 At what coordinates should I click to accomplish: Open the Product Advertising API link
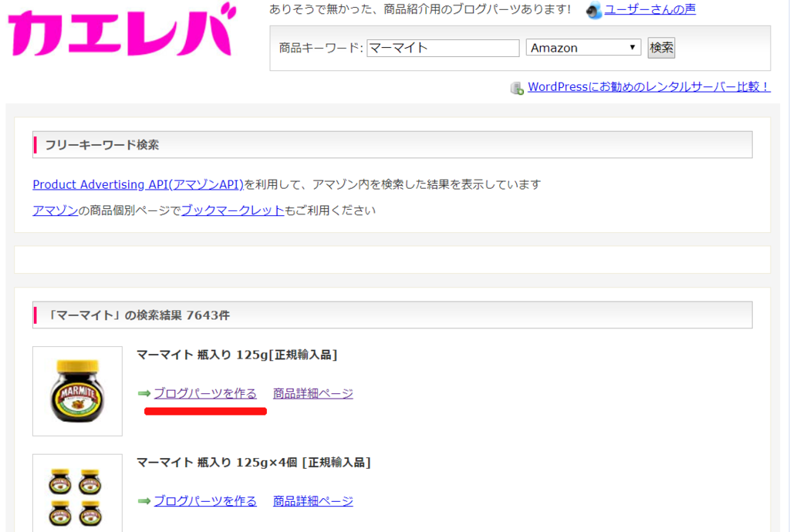[x=138, y=185]
